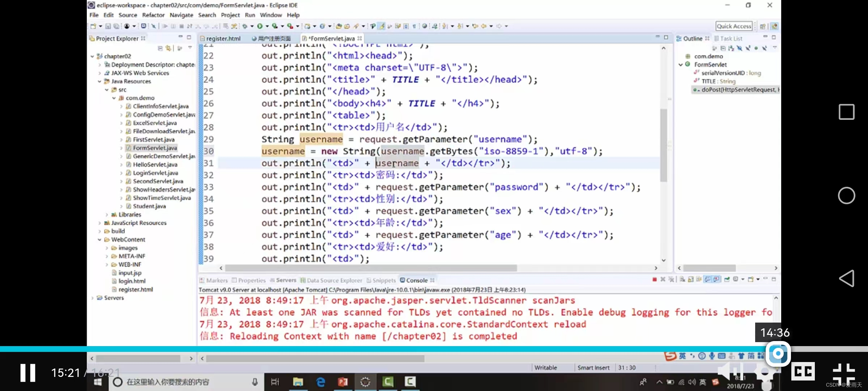Image resolution: width=868 pixels, height=391 pixels.
Task: Open the Refactor menu
Action: pyautogui.click(x=153, y=15)
